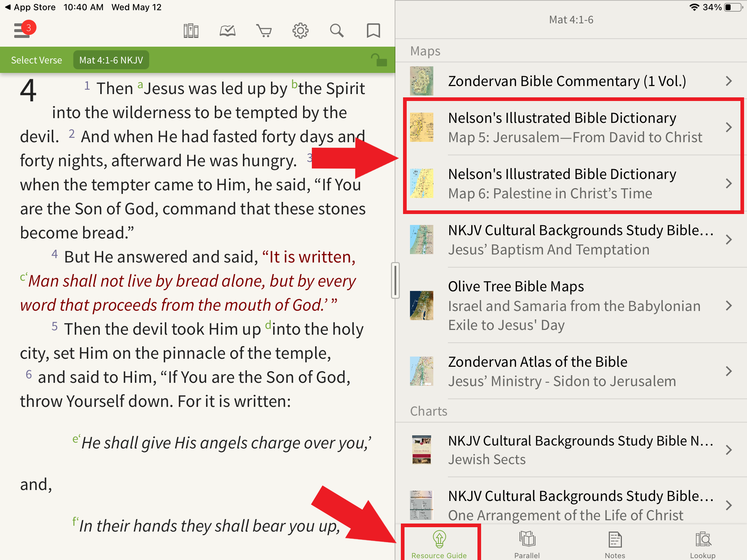747x560 pixels.
Task: Expand chevron for Olive Tree Bible Maps
Action: [729, 306]
